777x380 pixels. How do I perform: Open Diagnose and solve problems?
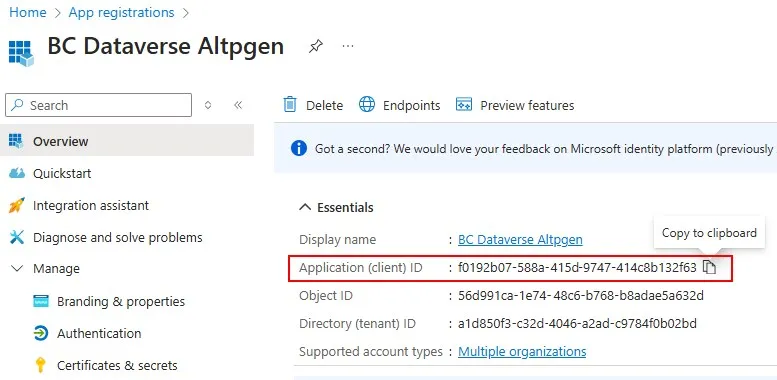[118, 237]
